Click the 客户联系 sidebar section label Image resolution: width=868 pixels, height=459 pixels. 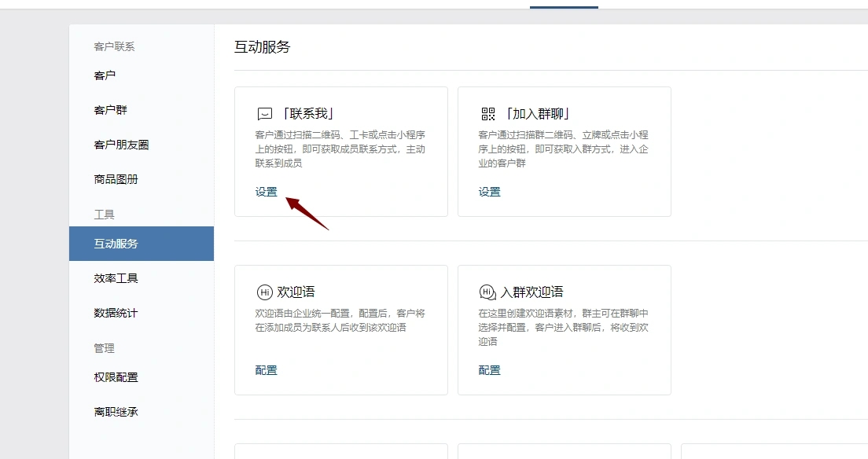(114, 46)
